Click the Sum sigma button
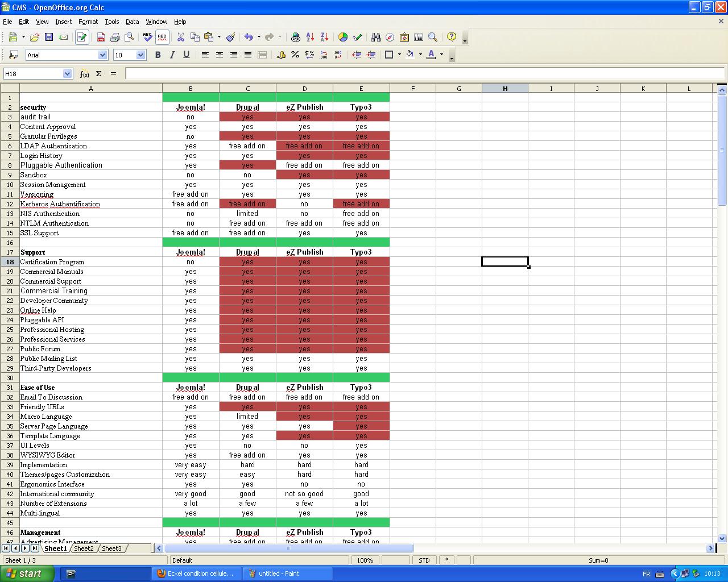728x582 pixels. tap(99, 73)
